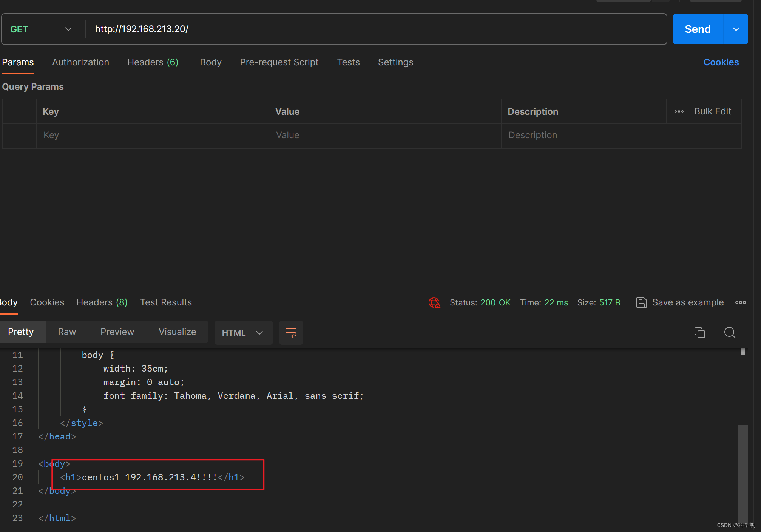Image resolution: width=761 pixels, height=532 pixels.
Task: Open the query params column options menu
Action: [x=679, y=111]
